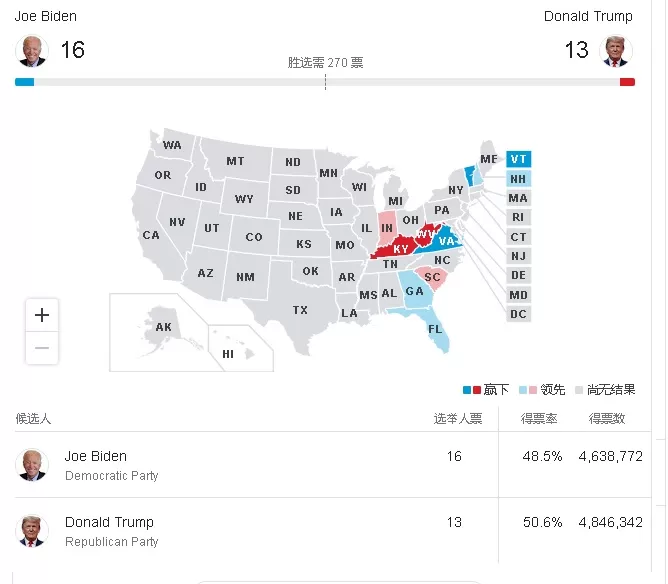The image size is (668, 584).
Task: Click the MA state box
Action: pos(518,198)
